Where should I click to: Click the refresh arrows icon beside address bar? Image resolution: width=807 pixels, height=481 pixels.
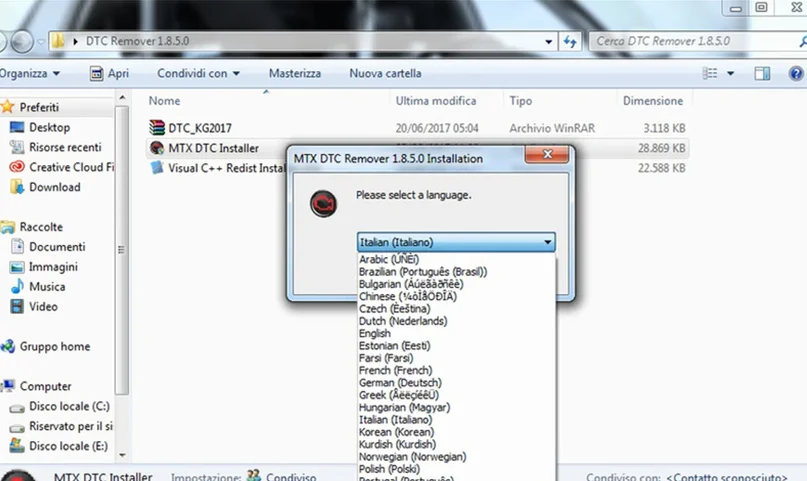(x=570, y=41)
